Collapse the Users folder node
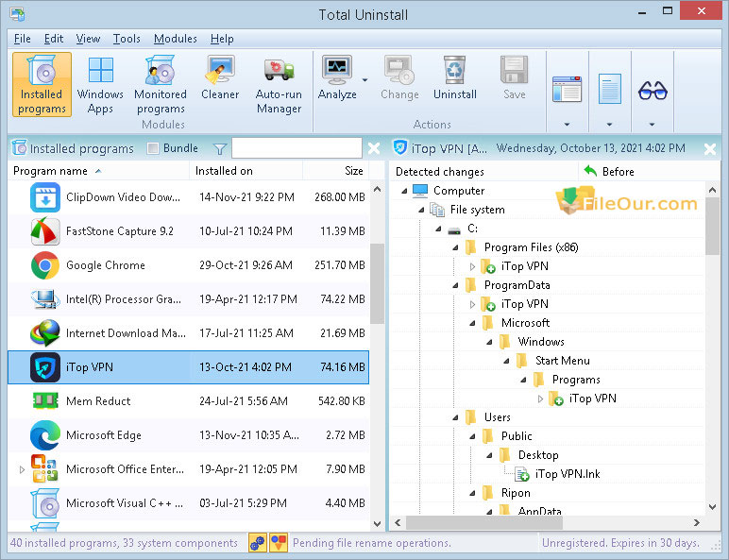The width and height of the screenshot is (729, 560). [x=455, y=417]
